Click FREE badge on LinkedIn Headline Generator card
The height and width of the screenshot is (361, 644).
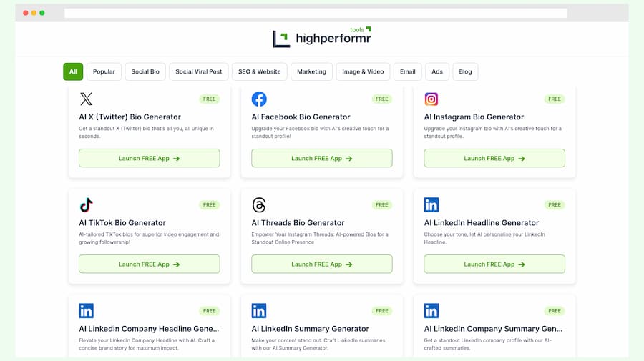point(555,204)
